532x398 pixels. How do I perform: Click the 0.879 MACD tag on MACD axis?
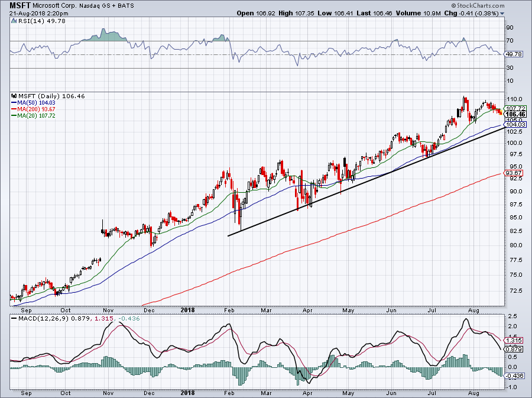tap(514, 349)
